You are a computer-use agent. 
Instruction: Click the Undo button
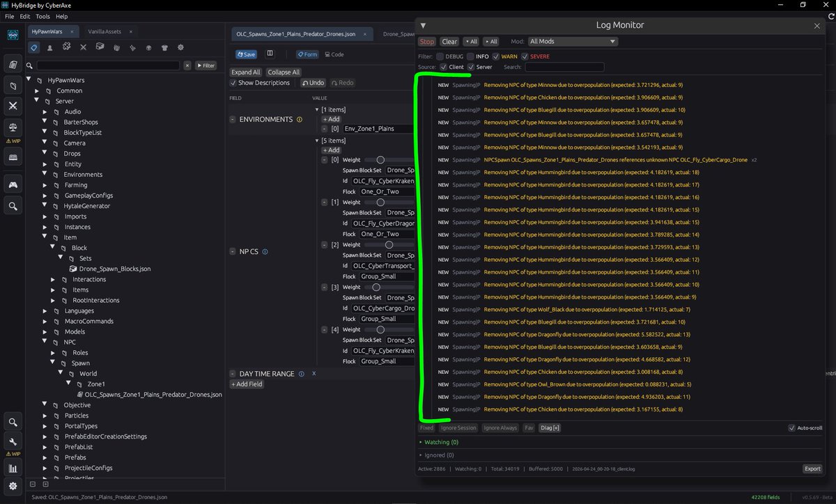313,83
